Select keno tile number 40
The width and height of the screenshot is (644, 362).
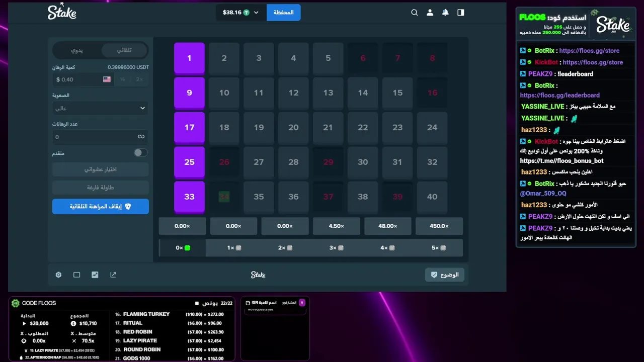(x=432, y=197)
